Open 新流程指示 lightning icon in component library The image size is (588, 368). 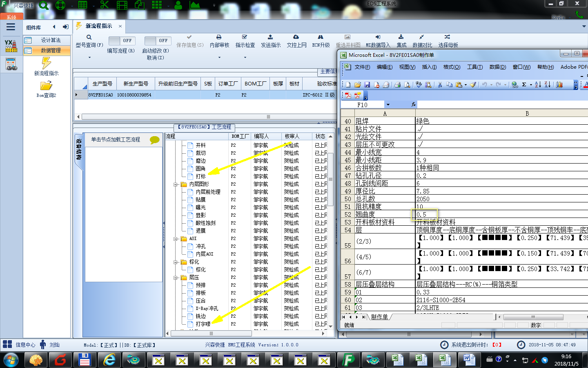point(46,63)
